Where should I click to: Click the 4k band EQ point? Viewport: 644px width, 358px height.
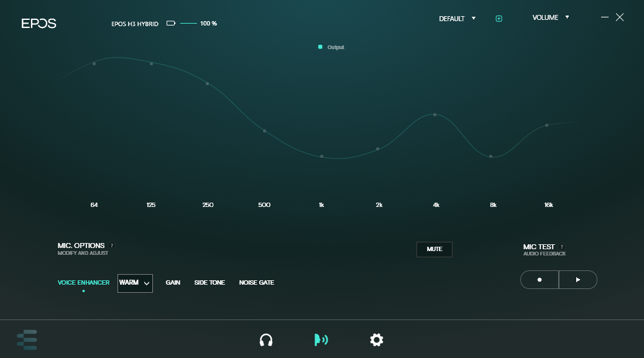(435, 115)
